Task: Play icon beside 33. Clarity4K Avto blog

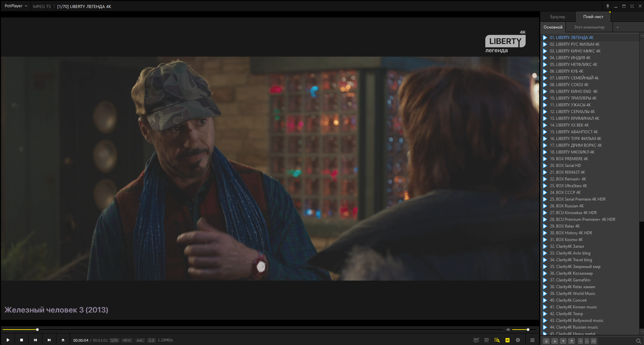Action: pyautogui.click(x=545, y=253)
